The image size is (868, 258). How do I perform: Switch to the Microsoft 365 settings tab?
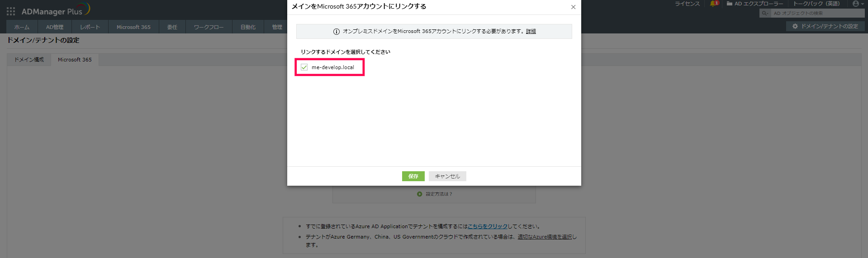75,60
